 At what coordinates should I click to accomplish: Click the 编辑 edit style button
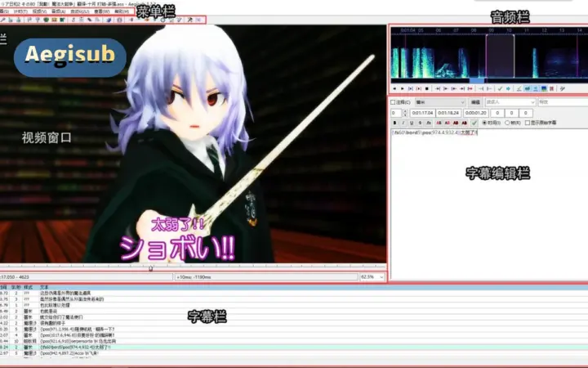[475, 102]
